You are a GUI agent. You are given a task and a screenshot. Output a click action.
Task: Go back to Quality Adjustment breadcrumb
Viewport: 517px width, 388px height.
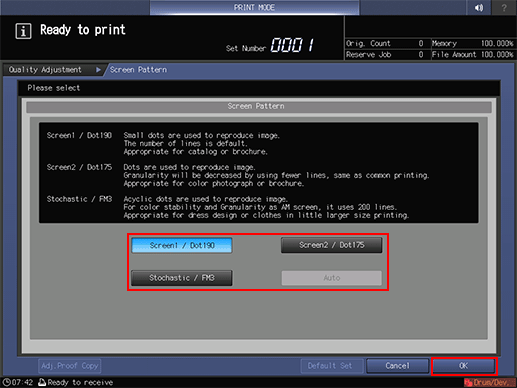(45, 70)
